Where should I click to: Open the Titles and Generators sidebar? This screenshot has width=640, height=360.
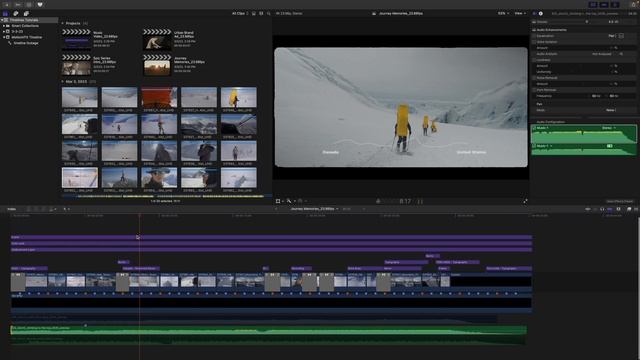[26, 13]
